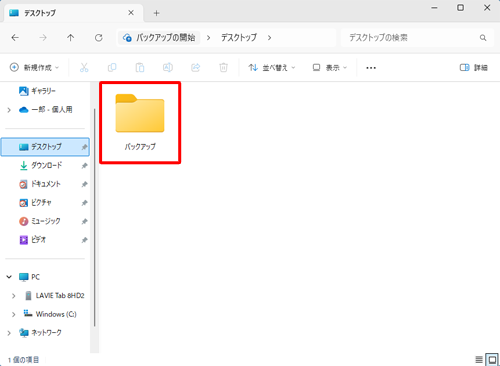This screenshot has height=366, width=500.
Task: Select Windows (C:) drive
Action: click(x=50, y=314)
